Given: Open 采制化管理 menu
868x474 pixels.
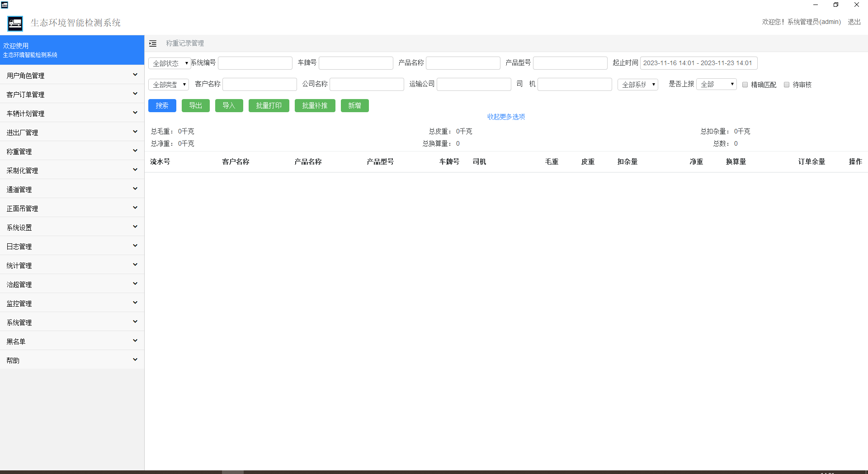Looking at the screenshot, I should [72, 170].
